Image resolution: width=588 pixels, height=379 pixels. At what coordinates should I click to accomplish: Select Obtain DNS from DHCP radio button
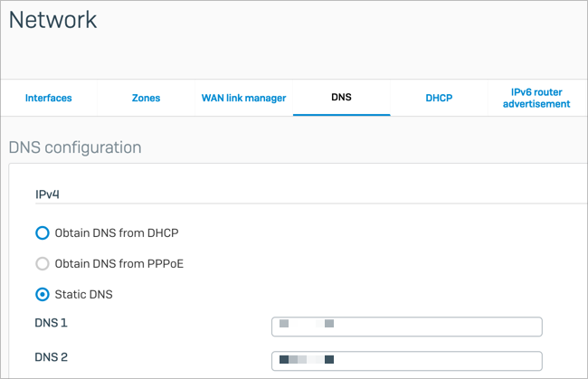pyautogui.click(x=43, y=232)
